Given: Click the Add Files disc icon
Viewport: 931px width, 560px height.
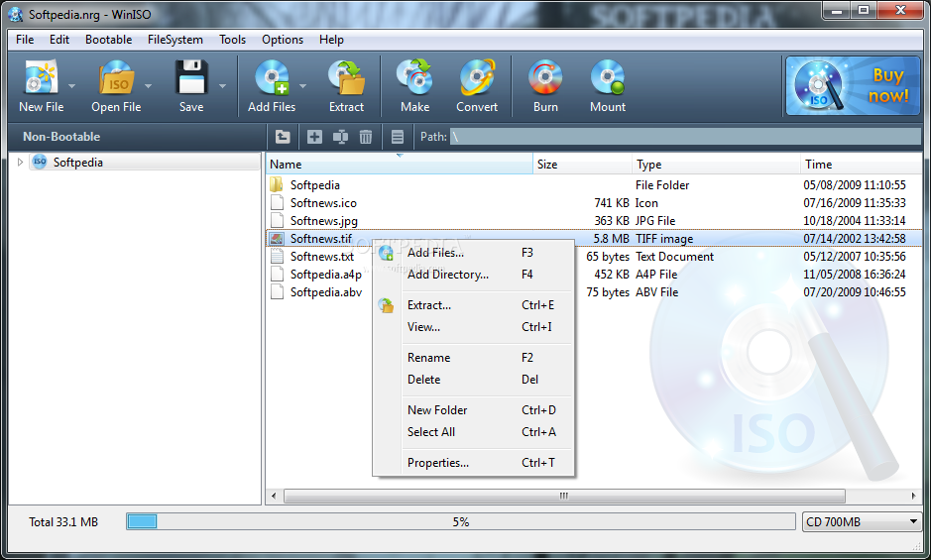Looking at the screenshot, I should click(272, 77).
